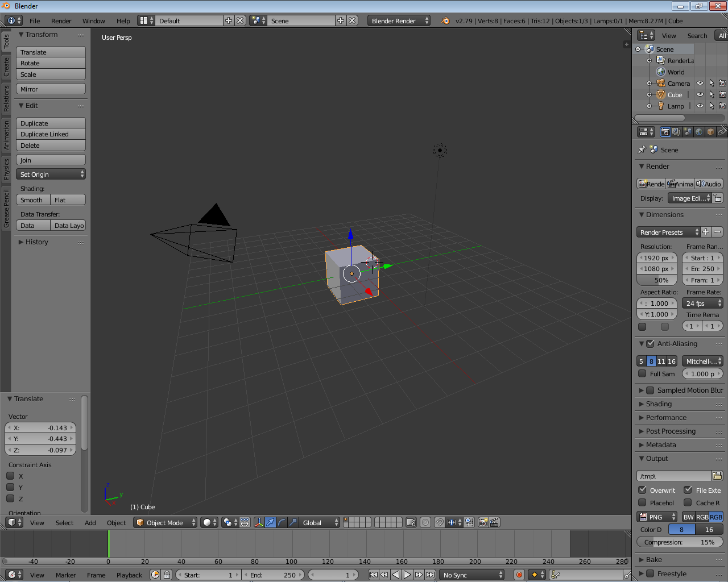Image resolution: width=728 pixels, height=582 pixels.
Task: Open the Object Mode dropdown
Action: (x=166, y=522)
